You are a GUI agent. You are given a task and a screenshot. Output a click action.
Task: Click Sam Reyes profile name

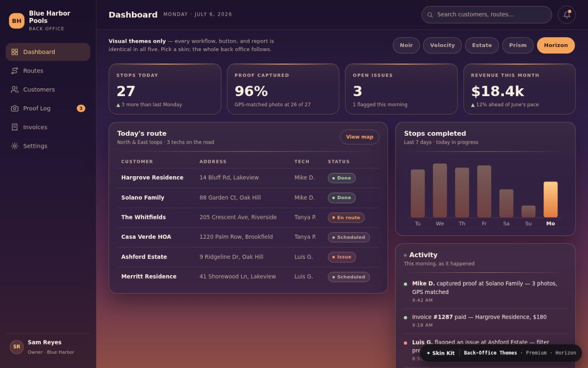tap(45, 343)
